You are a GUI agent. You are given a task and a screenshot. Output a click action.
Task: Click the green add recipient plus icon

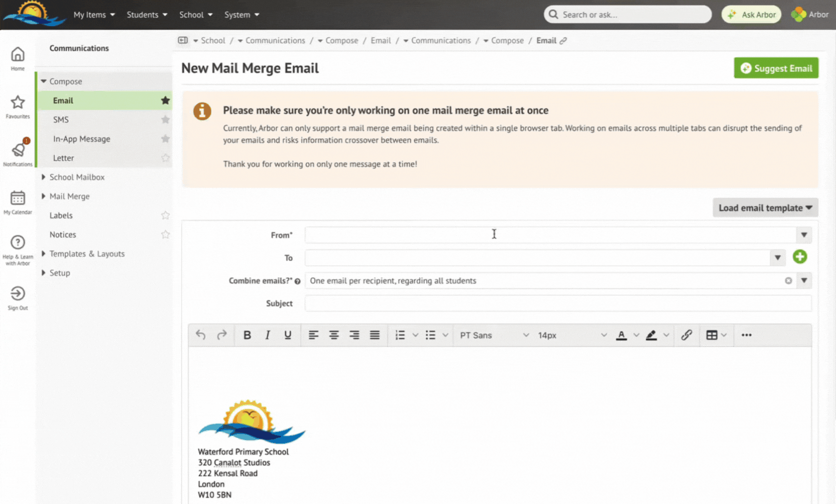tap(800, 257)
